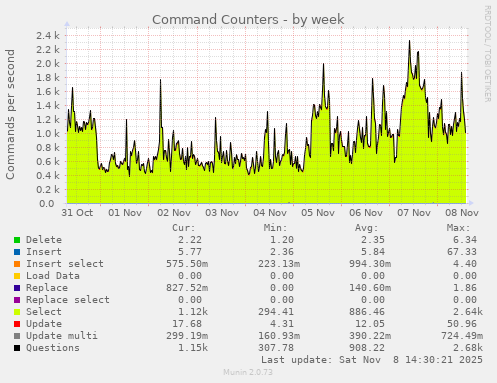Click the Update current value '17.68'
Image resolution: width=497 pixels, height=383 pixels.
click(187, 324)
